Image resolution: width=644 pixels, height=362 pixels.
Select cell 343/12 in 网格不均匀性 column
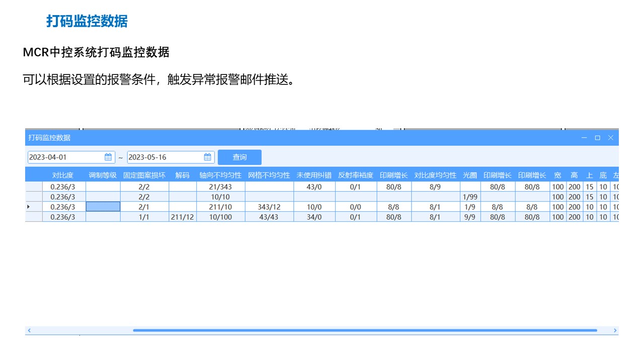(x=269, y=207)
